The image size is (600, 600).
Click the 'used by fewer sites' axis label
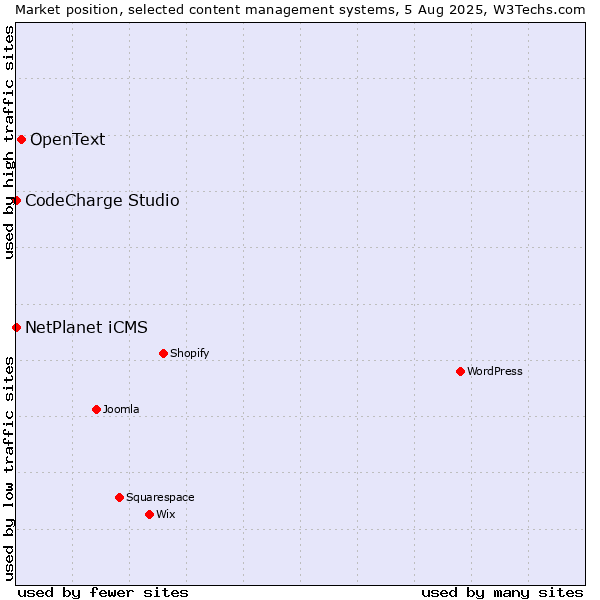point(103,593)
